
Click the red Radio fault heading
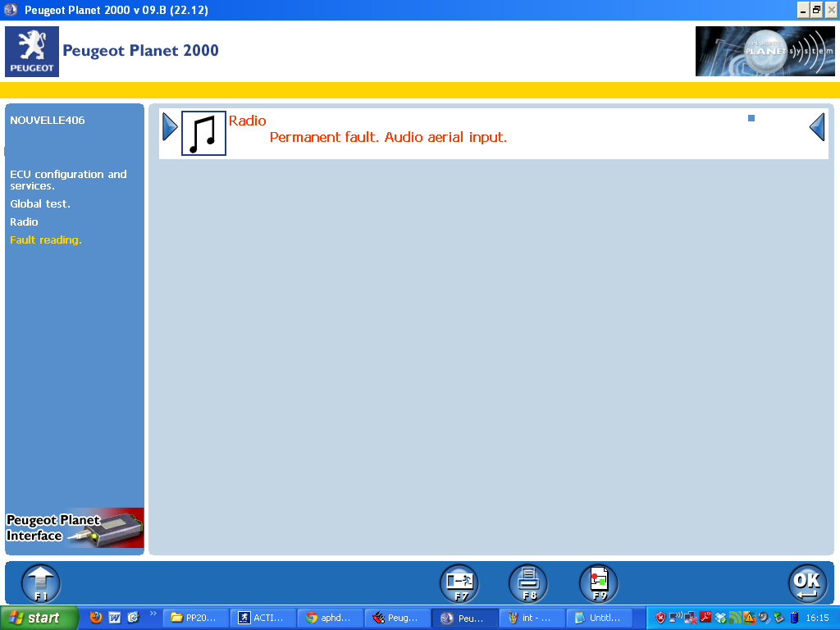coord(248,121)
